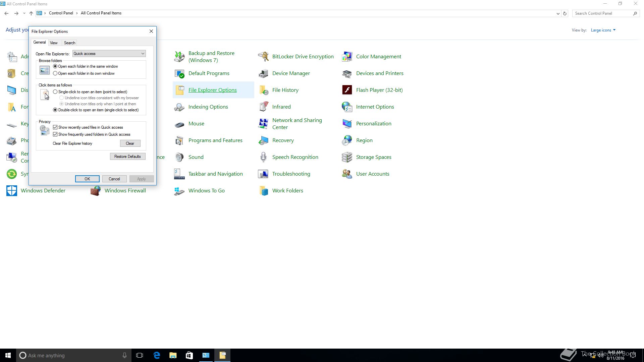Open the Windows Defender shield icon
Image resolution: width=644 pixels, height=362 pixels.
point(12,190)
